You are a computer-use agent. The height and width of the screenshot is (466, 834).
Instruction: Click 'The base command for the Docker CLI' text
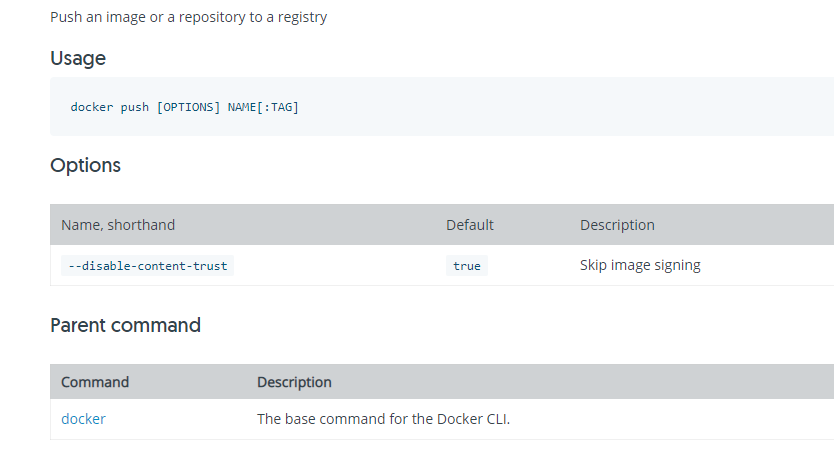click(383, 419)
